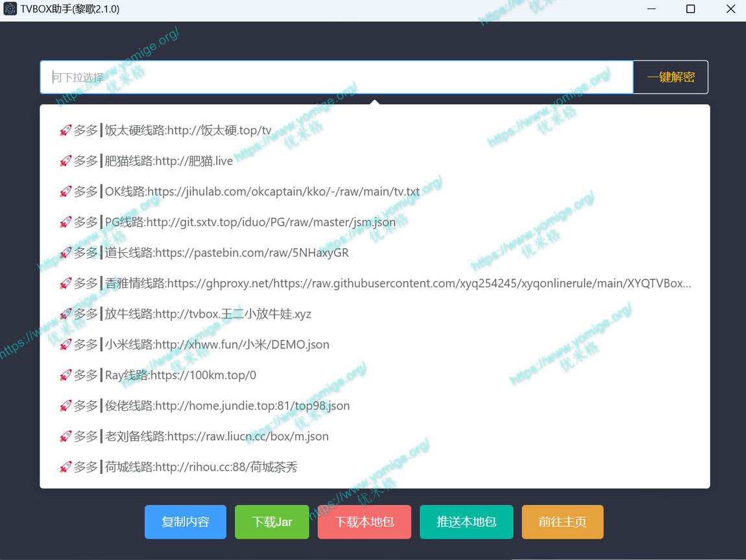Click the blue 复制内容 button

click(186, 522)
